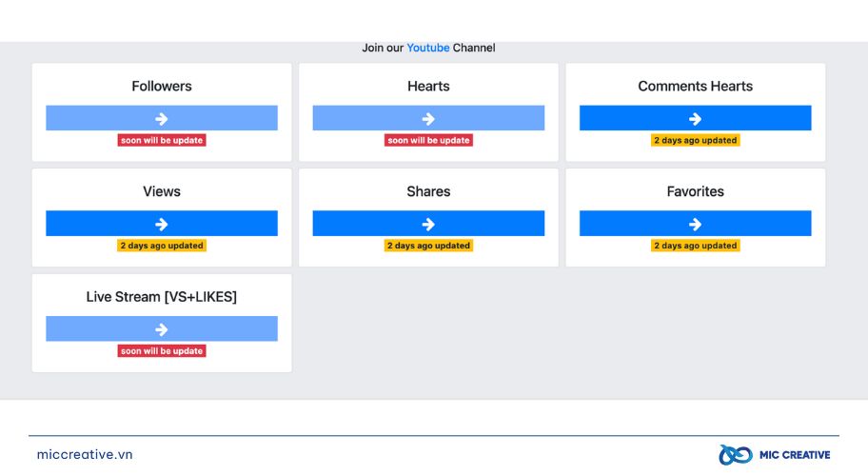Click the red 'soon will be update' Hearts badge
The height and width of the screenshot is (476, 868).
click(x=428, y=140)
